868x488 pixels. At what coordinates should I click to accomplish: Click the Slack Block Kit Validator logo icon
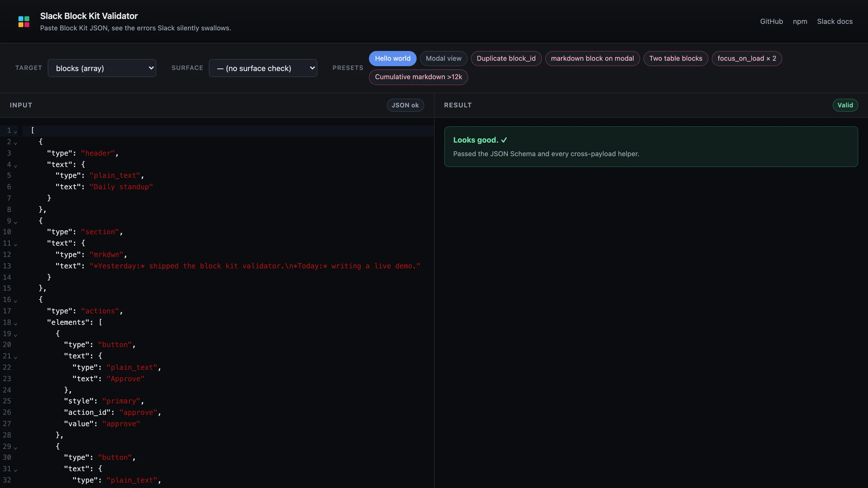(x=24, y=22)
